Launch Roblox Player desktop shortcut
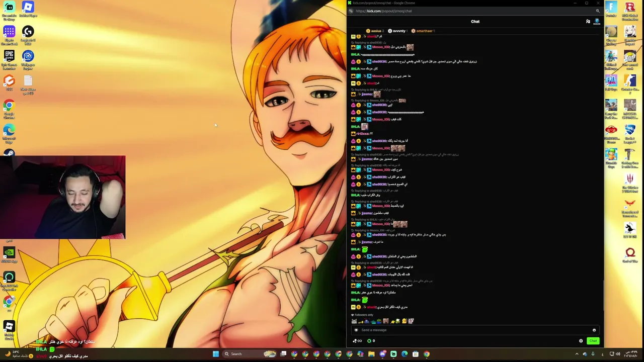 [x=28, y=9]
